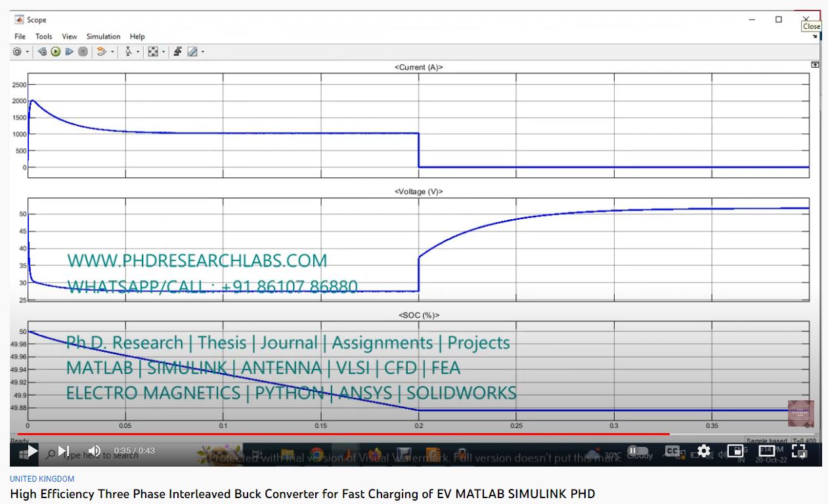This screenshot has width=828, height=504.
Task: Toggle closed captions on the video
Action: (672, 451)
